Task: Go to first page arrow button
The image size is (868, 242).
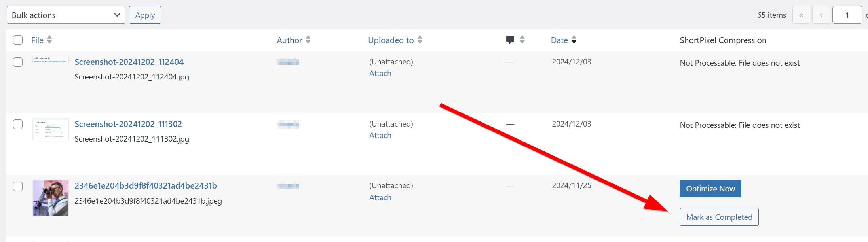Action: 801,15
